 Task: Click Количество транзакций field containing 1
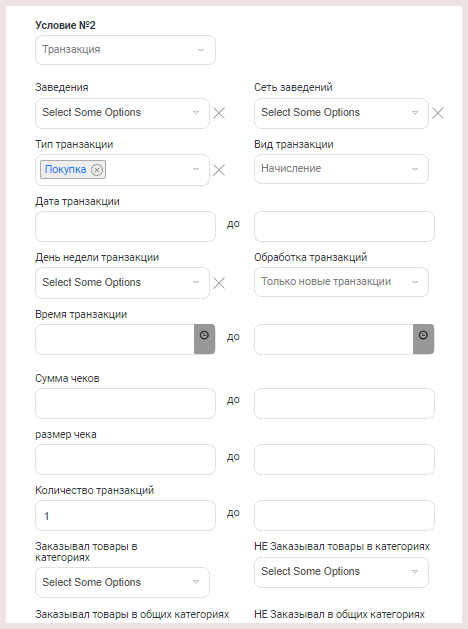point(125,515)
